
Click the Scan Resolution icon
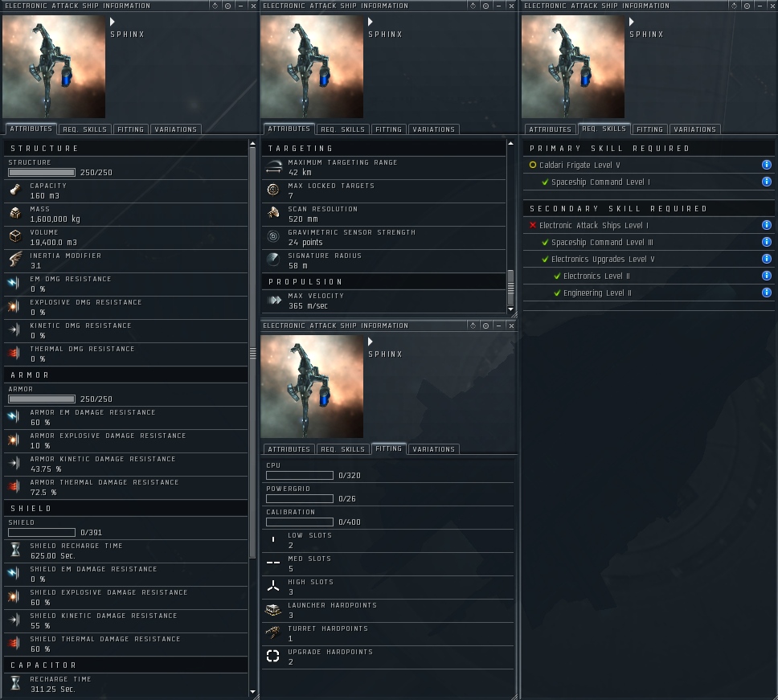tap(273, 213)
